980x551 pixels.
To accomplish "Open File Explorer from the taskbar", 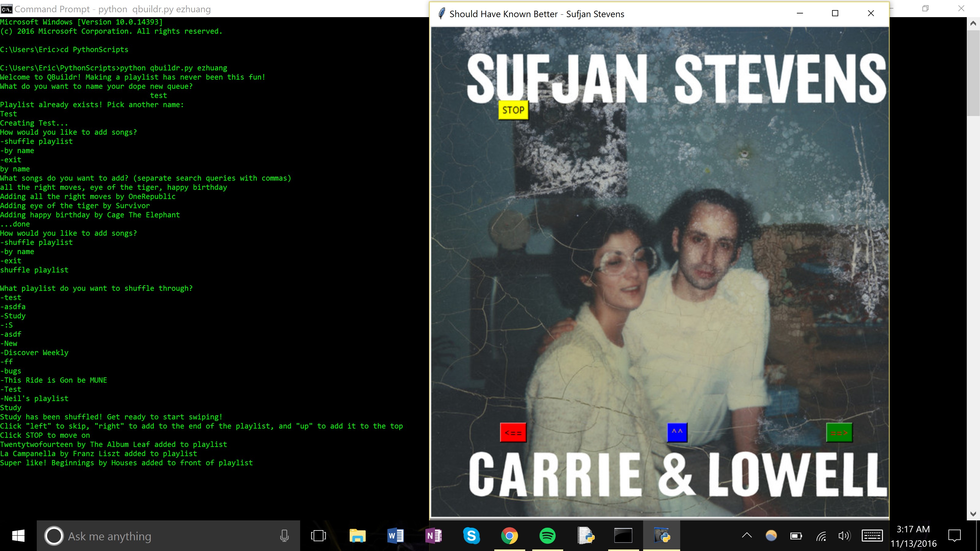I will pos(357,536).
